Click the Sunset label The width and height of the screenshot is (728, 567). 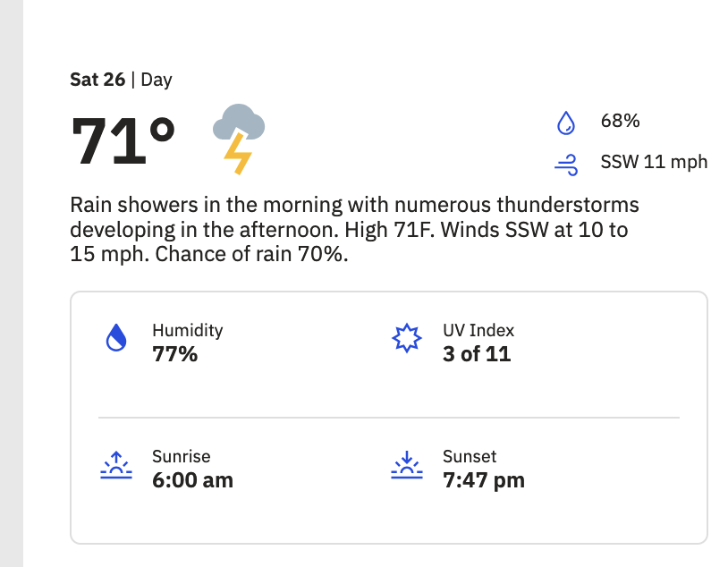coord(470,456)
